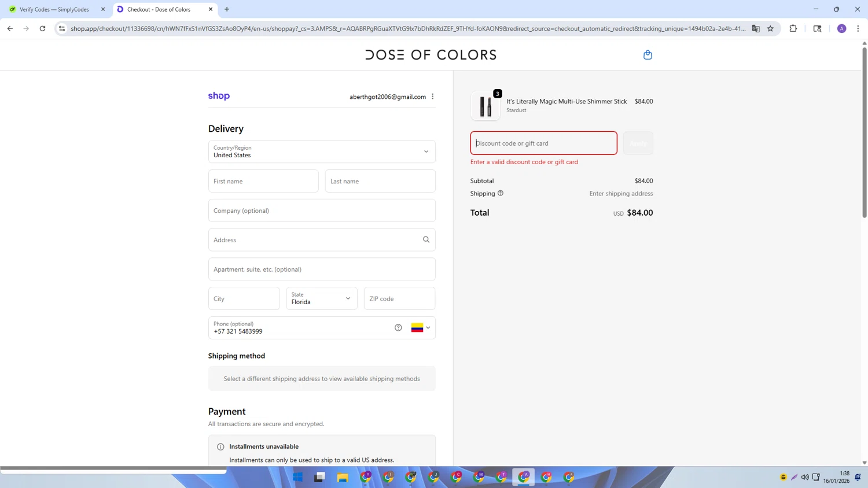Click the Stardust variant text
This screenshot has height=488, width=868.
click(x=516, y=110)
